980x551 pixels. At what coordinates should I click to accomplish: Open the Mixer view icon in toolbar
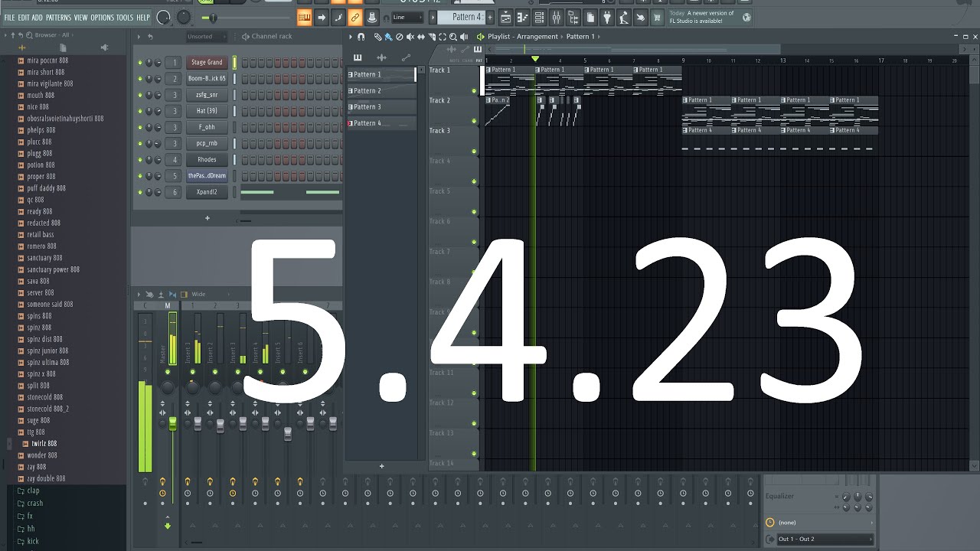coord(556,17)
